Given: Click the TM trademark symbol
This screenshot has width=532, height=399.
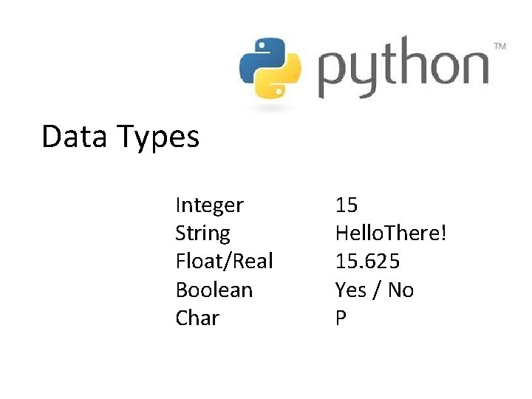Looking at the screenshot, I should [x=499, y=46].
